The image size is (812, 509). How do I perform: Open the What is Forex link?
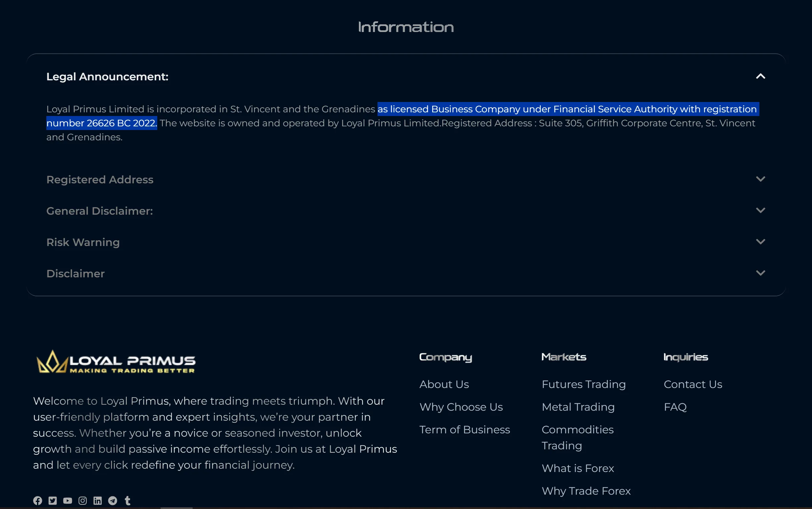[x=578, y=468]
